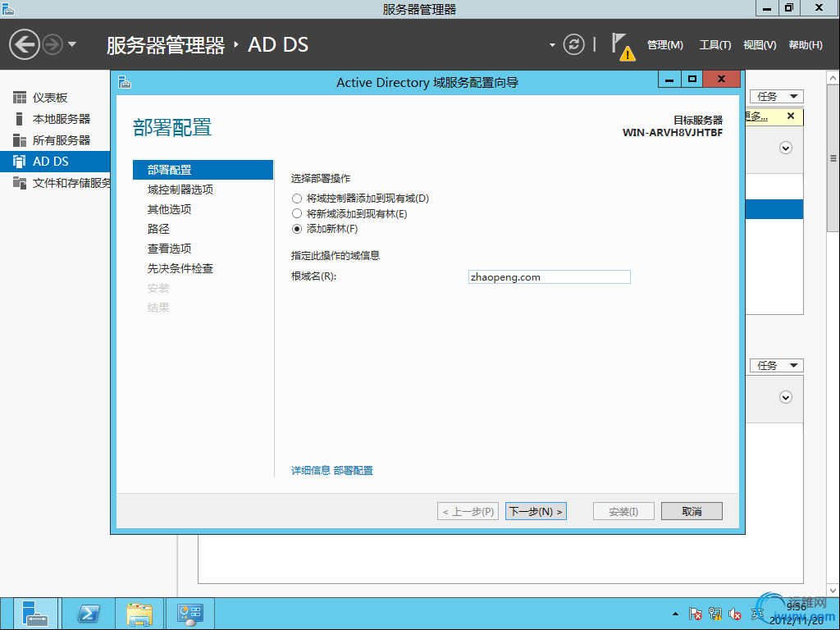840x630 pixels.
Task: Open the navigation history dropdown arrow
Action: [x=72, y=44]
